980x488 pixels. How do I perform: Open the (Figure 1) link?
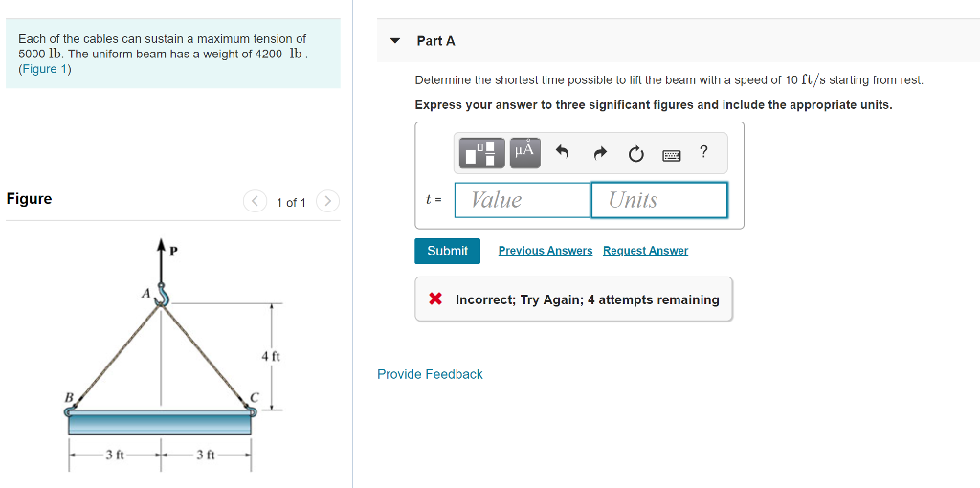pyautogui.click(x=45, y=69)
